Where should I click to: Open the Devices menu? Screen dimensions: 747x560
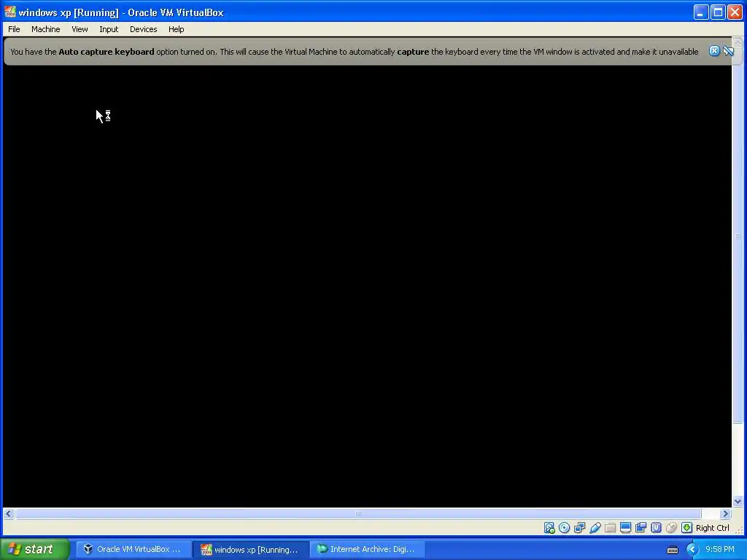(x=144, y=29)
